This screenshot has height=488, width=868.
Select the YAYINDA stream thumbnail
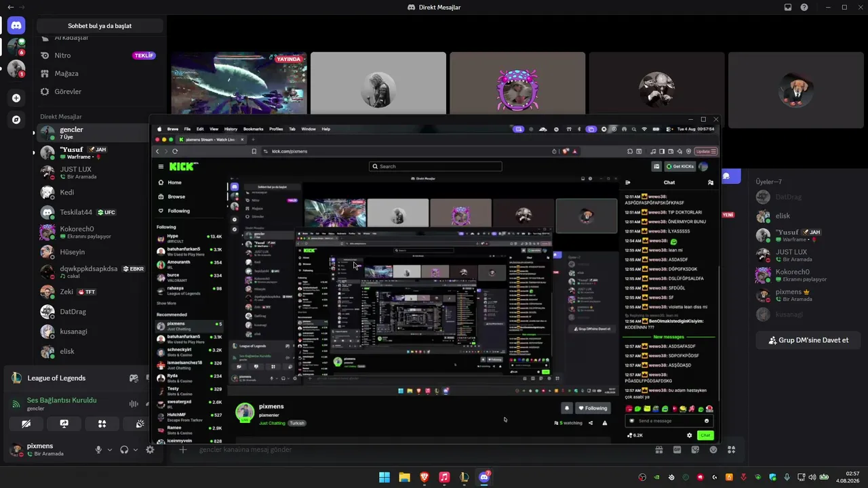pyautogui.click(x=239, y=83)
